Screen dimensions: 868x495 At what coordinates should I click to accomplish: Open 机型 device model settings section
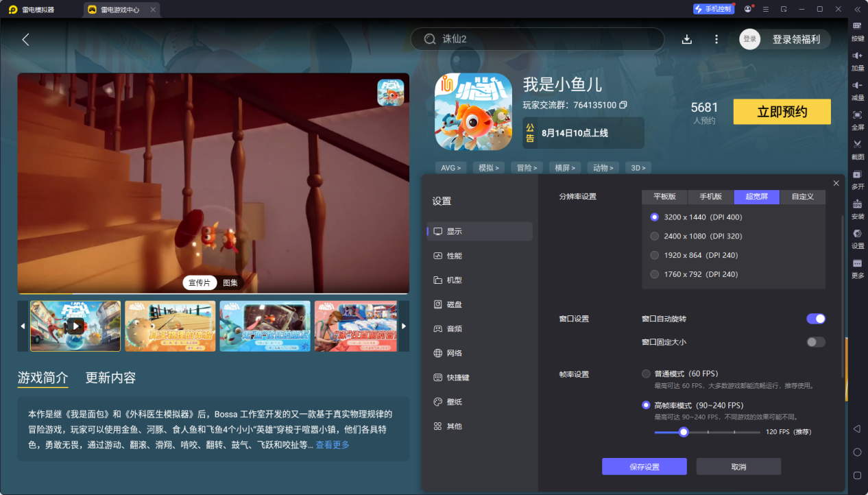(480, 280)
